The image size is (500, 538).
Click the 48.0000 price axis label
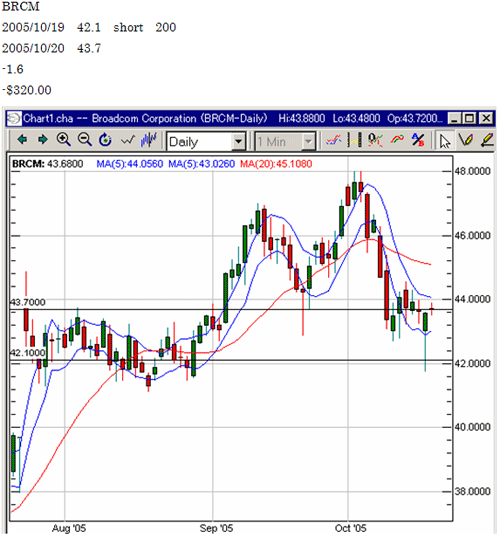tap(472, 171)
